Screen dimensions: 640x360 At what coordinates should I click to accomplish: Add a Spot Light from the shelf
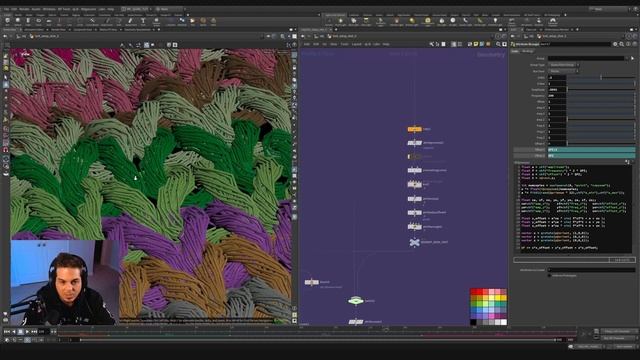tap(353, 21)
